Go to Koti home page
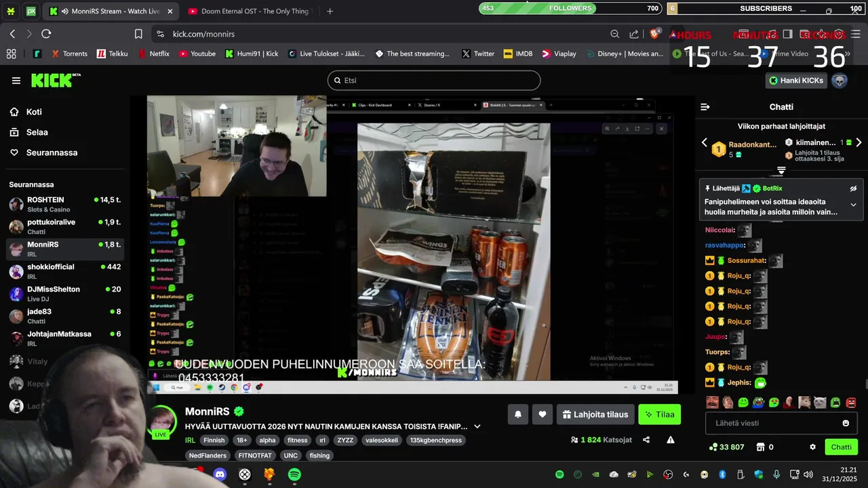 pyautogui.click(x=33, y=112)
